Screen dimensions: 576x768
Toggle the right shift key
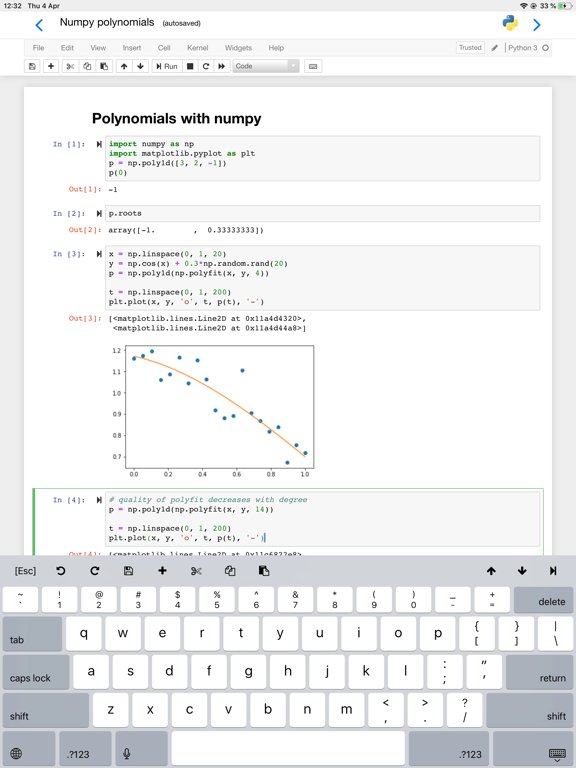(529, 710)
